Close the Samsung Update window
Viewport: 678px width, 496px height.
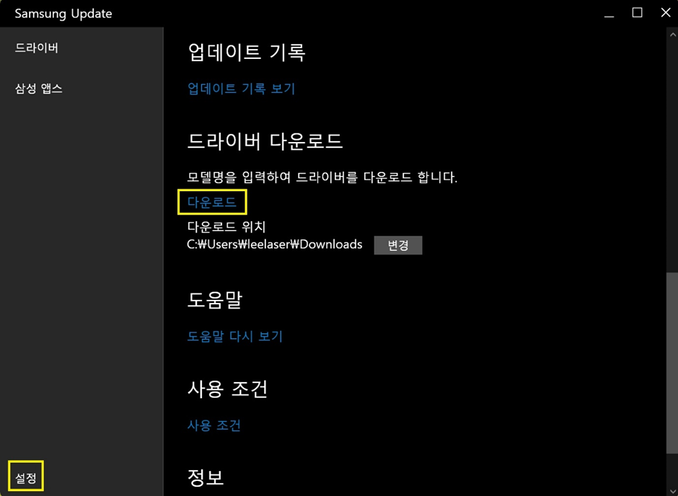(x=665, y=13)
